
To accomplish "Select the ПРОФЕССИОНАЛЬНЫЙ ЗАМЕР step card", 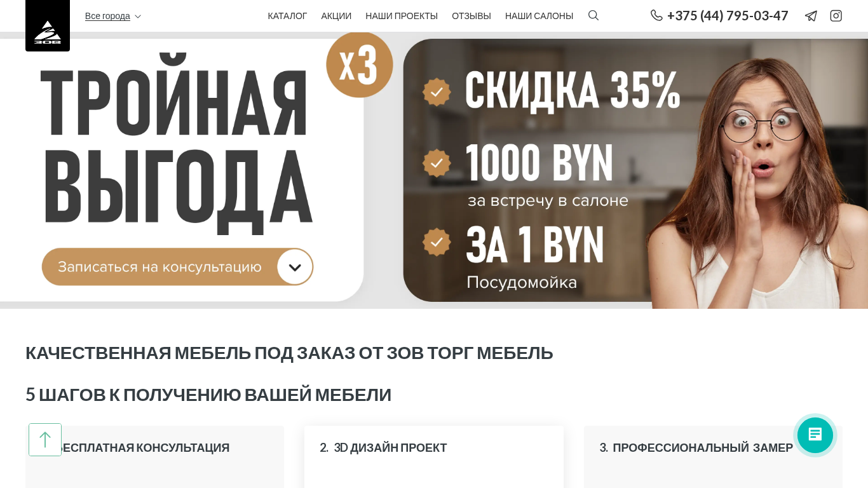I will [713, 457].
